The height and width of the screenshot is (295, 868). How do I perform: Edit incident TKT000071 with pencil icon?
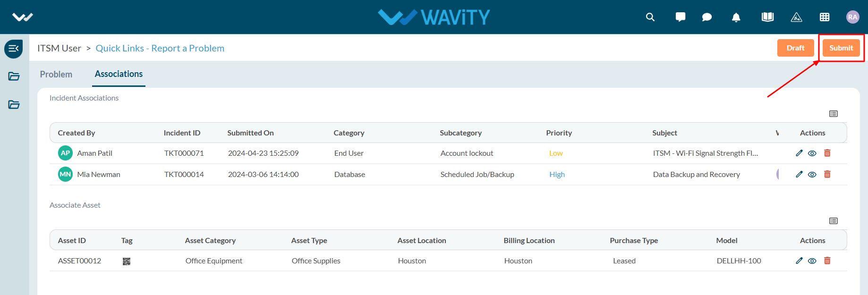[x=799, y=153]
